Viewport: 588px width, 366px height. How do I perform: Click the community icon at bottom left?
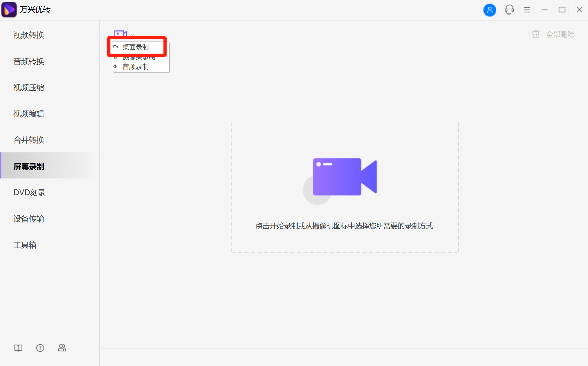click(x=62, y=348)
